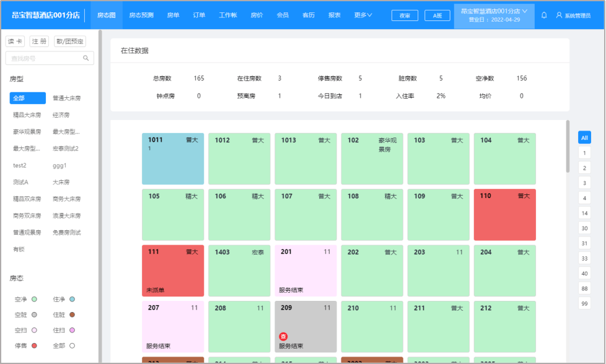Click the room grid vertical scrollbar

click(x=568, y=146)
